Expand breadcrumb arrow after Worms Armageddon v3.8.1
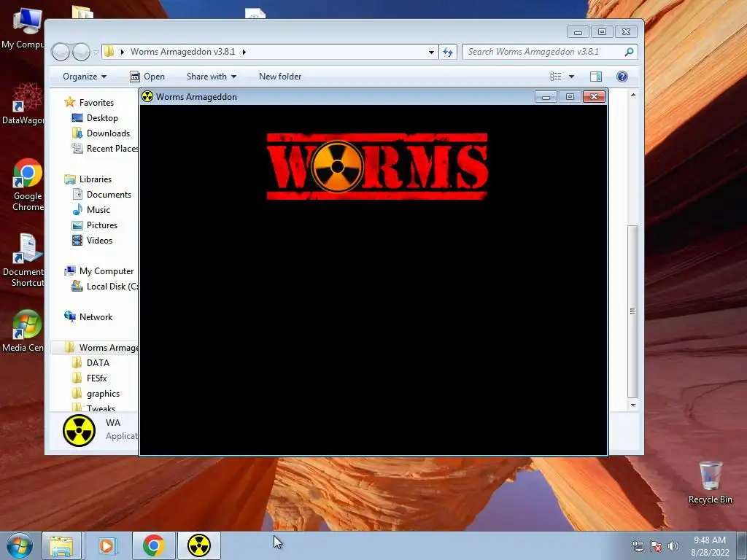Viewport: 747px width, 560px height. tap(244, 52)
